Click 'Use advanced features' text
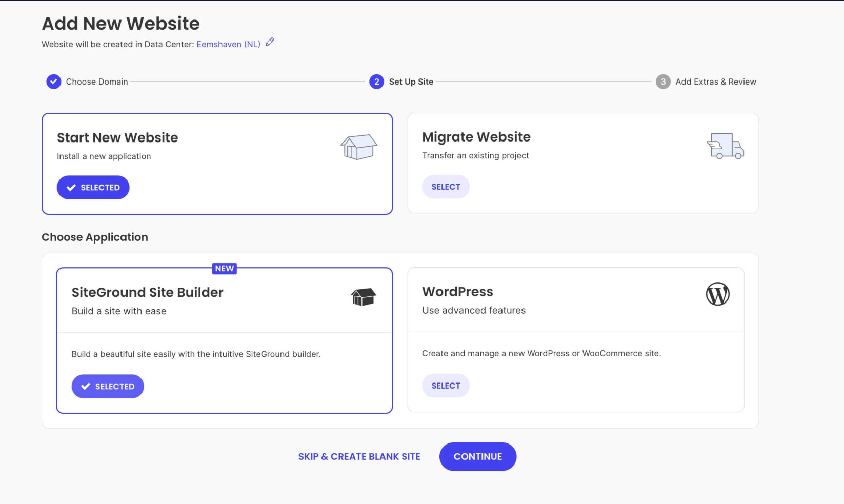844x504 pixels. coord(474,310)
